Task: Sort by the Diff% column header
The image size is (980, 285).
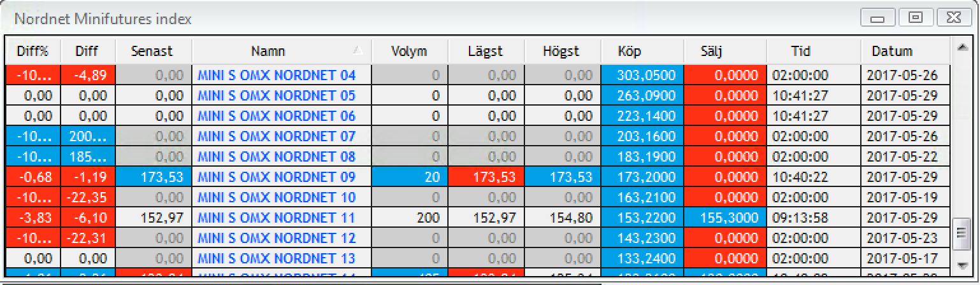Action: coord(32,52)
